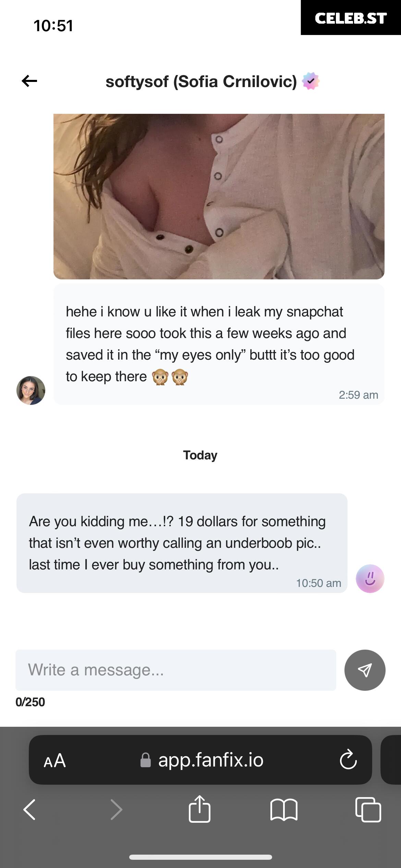Open Safari bookmarks with the book icon
This screenshot has width=401, height=868.
coord(284,810)
